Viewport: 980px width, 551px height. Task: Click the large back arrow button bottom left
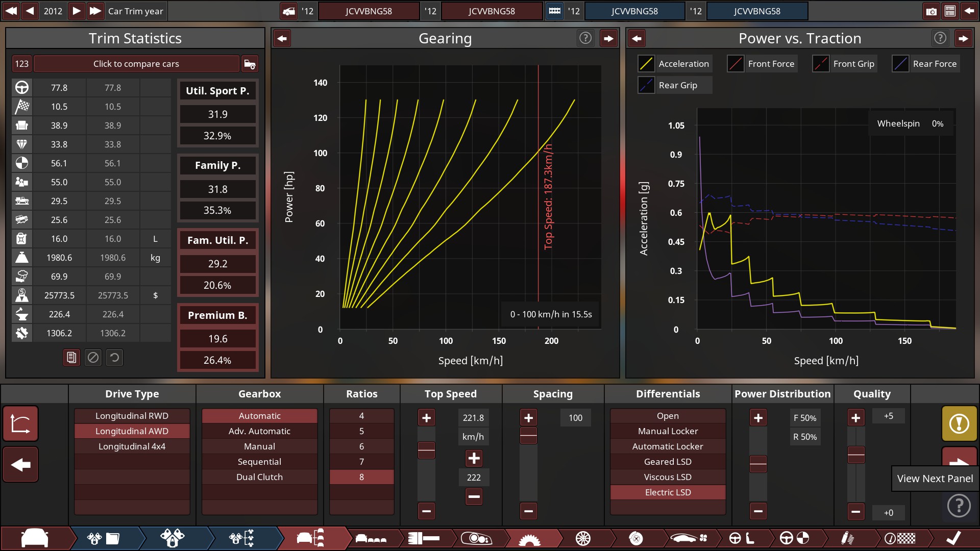[x=20, y=464]
